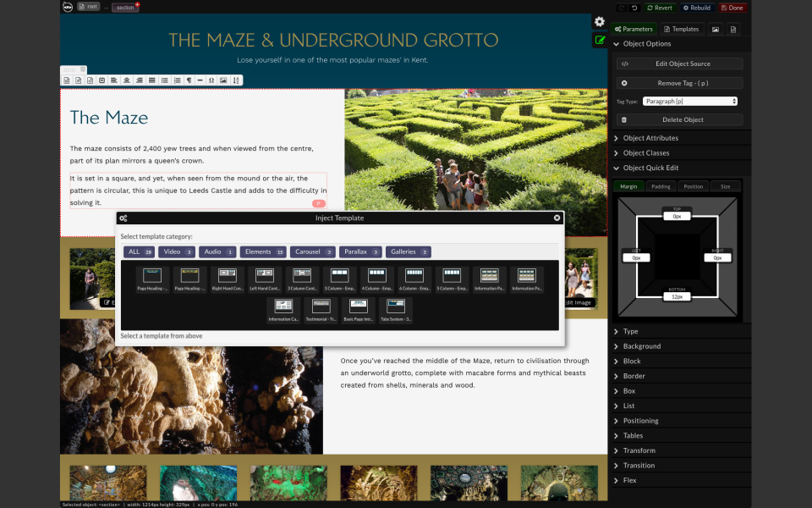Expand the Object Attributes section
Viewport: 812px width, 508px height.
click(680, 138)
